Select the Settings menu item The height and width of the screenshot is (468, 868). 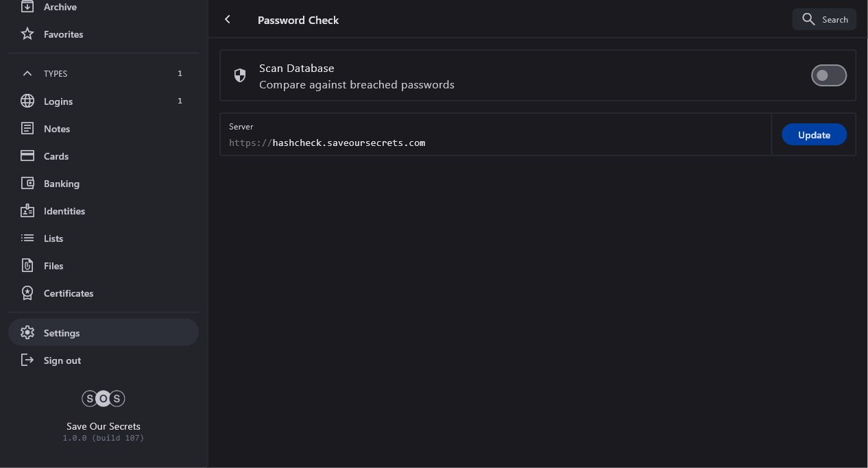[x=62, y=333]
